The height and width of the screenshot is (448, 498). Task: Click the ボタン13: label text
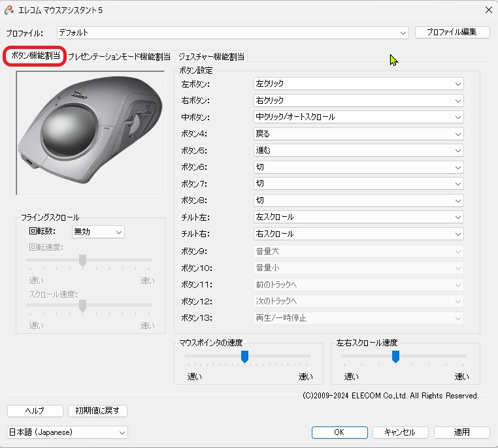[x=197, y=318]
